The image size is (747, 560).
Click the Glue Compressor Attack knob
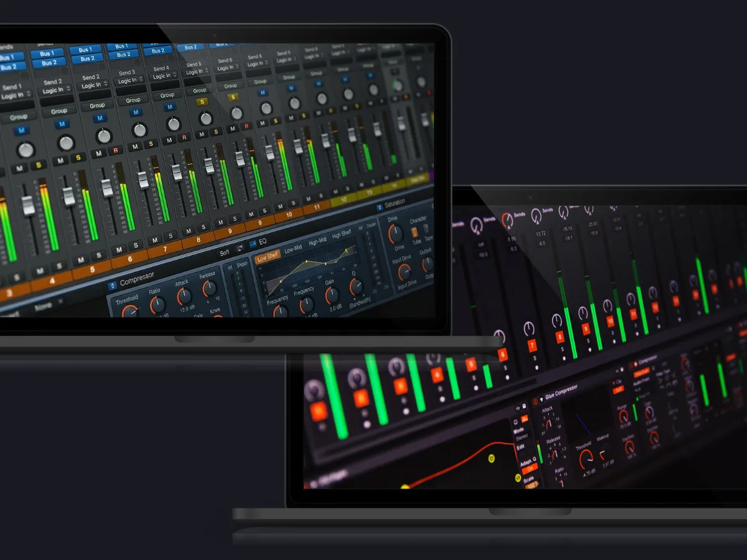(548, 426)
